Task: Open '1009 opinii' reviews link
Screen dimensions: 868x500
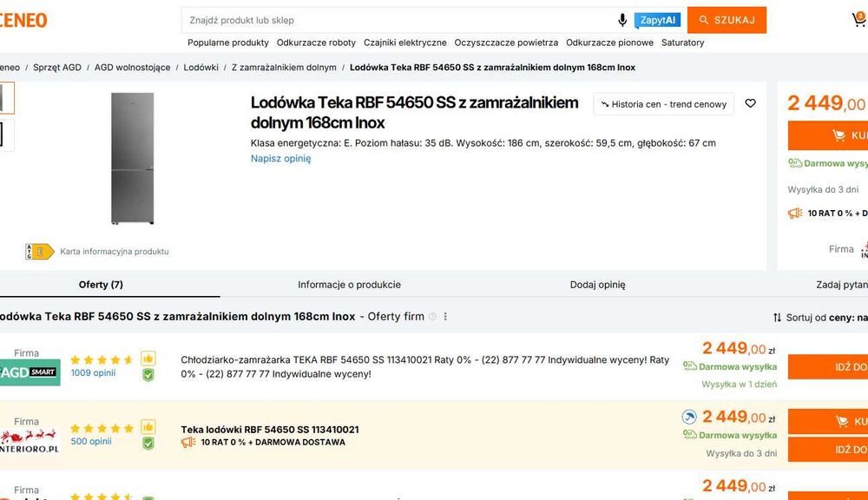Action: [93, 373]
